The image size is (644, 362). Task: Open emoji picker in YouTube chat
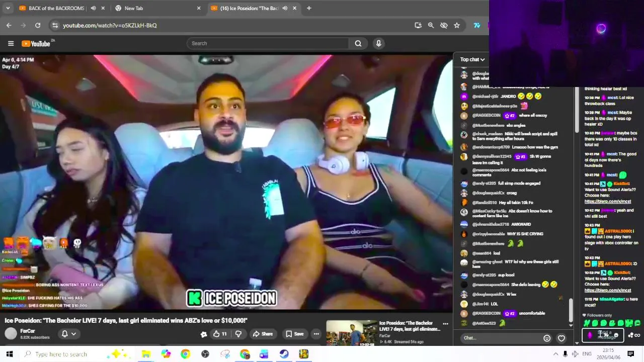point(547,338)
